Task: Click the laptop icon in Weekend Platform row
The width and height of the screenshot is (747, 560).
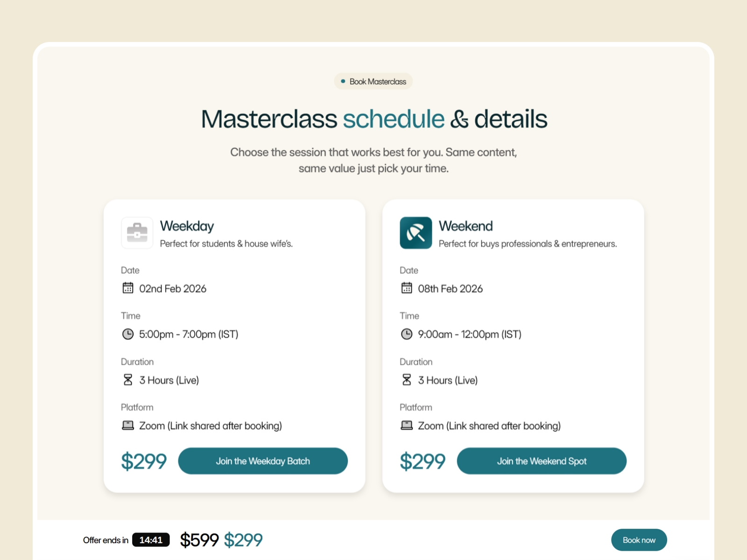Action: [x=407, y=425]
